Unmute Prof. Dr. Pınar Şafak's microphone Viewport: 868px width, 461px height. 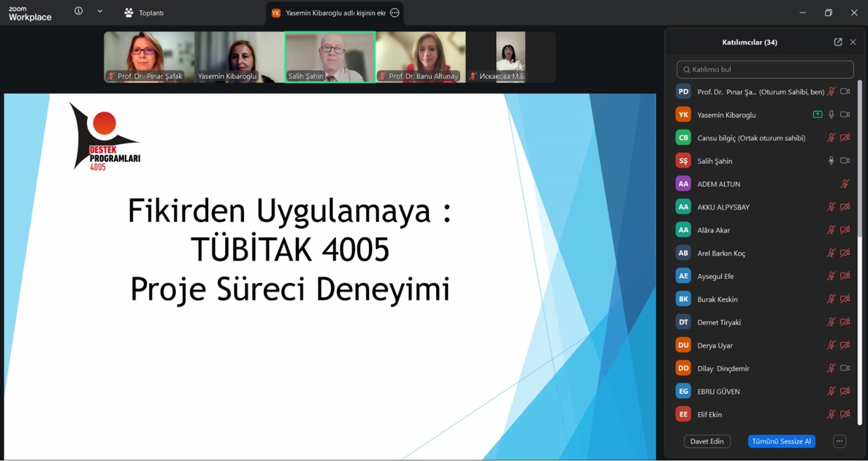click(831, 92)
